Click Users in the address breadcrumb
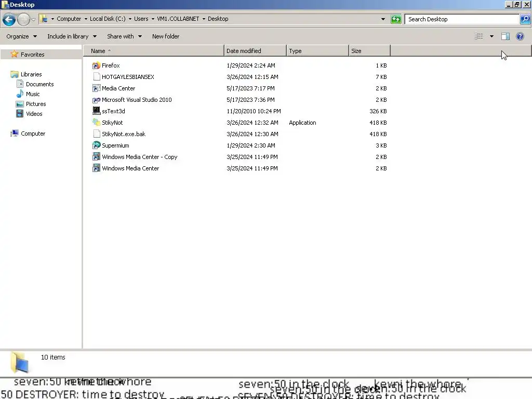 [x=141, y=19]
